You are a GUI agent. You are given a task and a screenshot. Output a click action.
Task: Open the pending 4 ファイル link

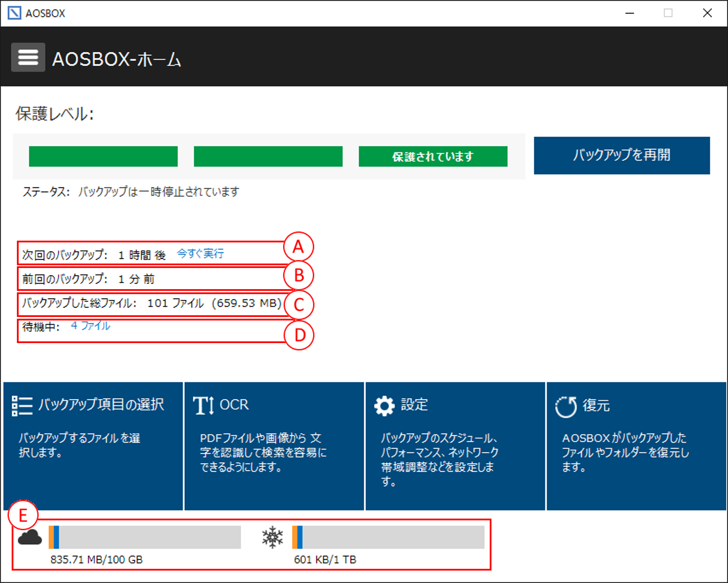point(90,326)
